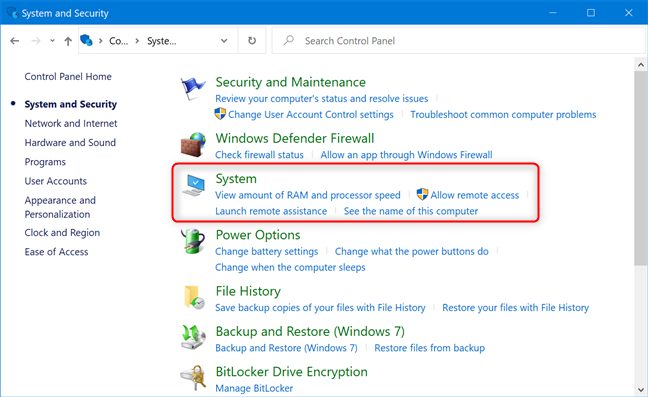
Task: Click Allow an app through Windows Firewall
Action: 406,155
